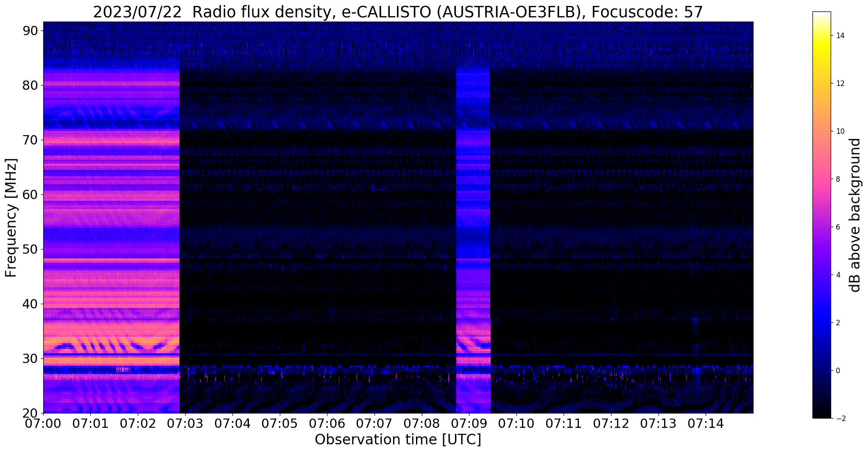
Task: Click the 20 frequency tick label
Action: click(x=30, y=413)
